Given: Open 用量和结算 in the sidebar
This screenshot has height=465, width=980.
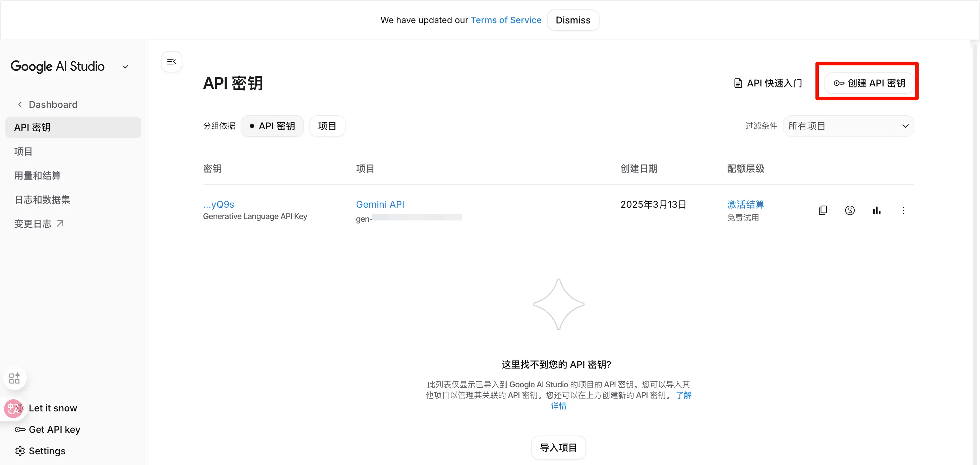Looking at the screenshot, I should (x=37, y=176).
